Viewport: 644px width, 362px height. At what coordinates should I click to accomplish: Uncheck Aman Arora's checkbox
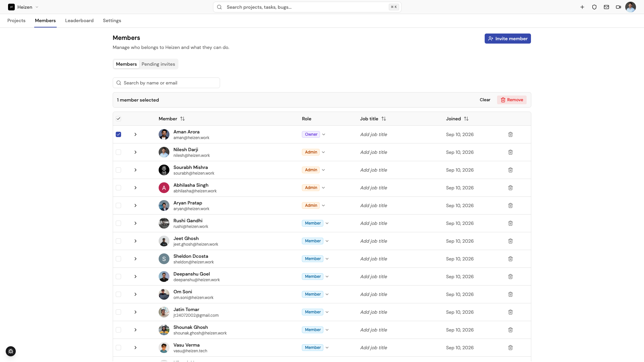click(118, 134)
